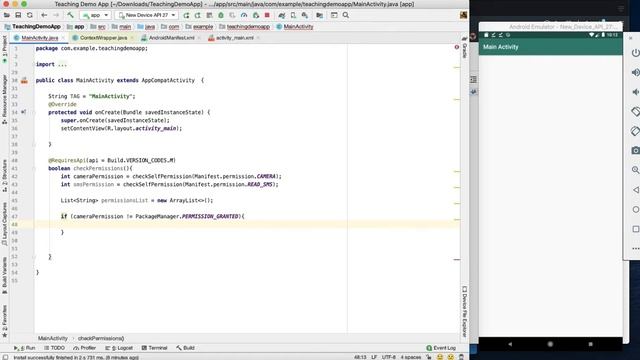Click the emulator side panel home circle
Viewport: 640px width, 360px height.
tap(636, 209)
